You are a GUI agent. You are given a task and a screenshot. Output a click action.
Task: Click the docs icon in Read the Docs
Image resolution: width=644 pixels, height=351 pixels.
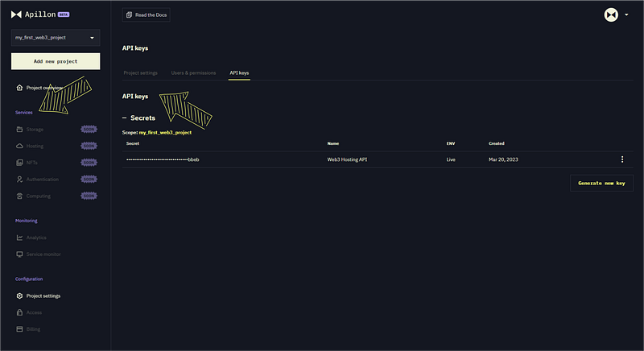coord(129,14)
